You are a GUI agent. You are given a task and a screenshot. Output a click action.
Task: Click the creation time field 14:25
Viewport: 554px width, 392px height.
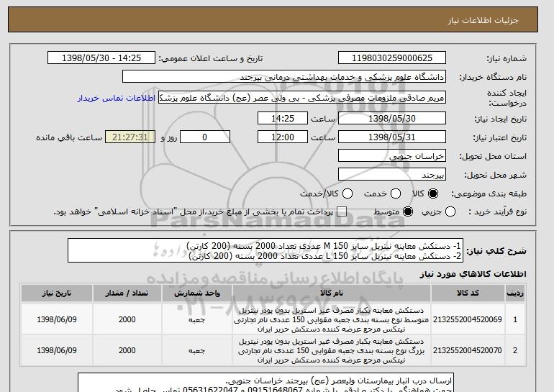(283, 118)
